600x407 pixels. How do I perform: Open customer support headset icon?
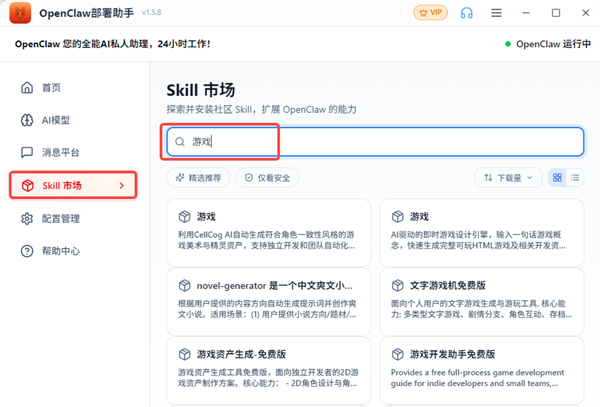466,13
